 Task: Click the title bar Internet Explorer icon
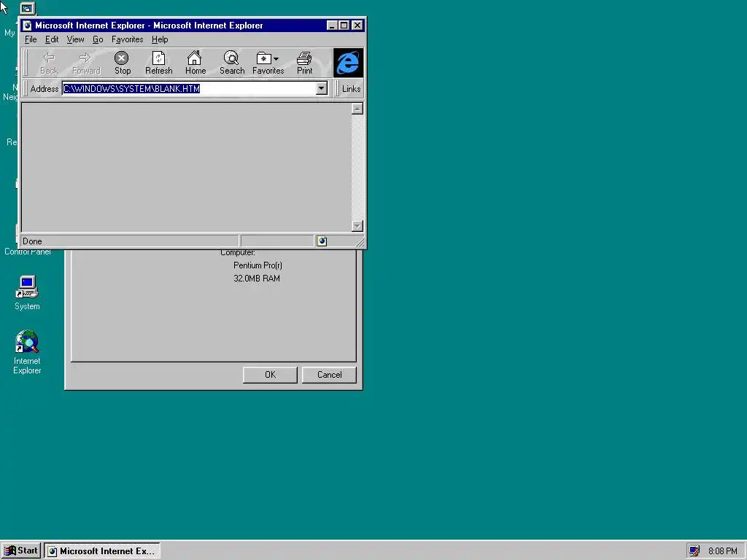coord(28,26)
